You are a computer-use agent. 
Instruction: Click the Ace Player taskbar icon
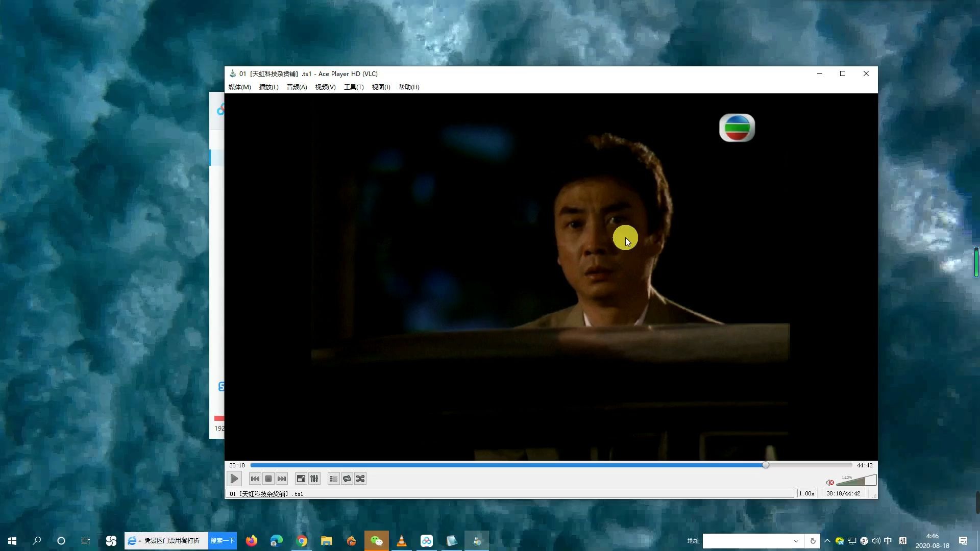(x=477, y=541)
